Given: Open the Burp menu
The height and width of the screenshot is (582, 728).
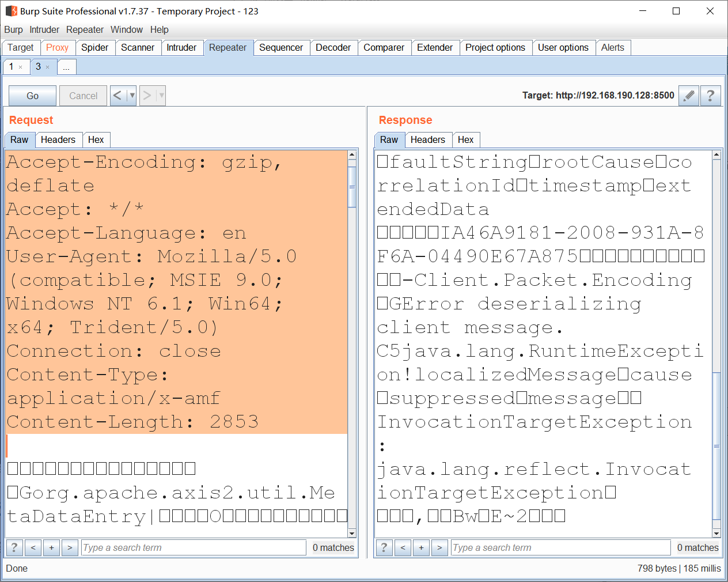Looking at the screenshot, I should click(x=13, y=29).
